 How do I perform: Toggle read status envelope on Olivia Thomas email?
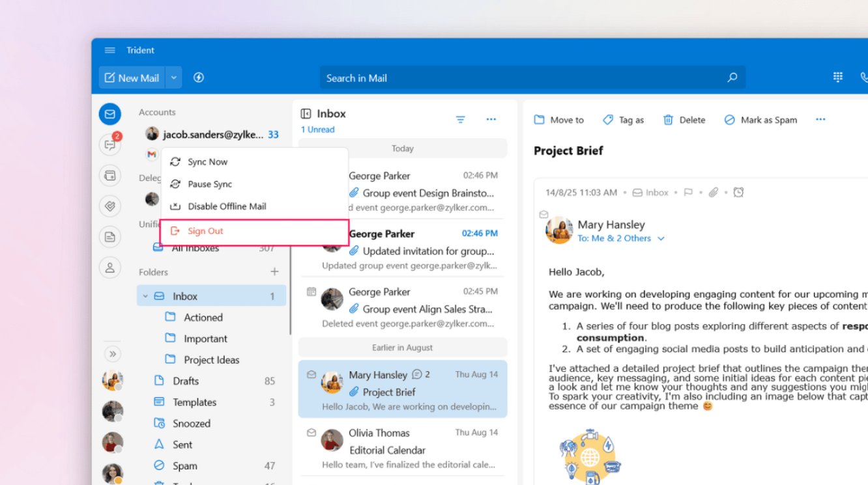(x=311, y=432)
